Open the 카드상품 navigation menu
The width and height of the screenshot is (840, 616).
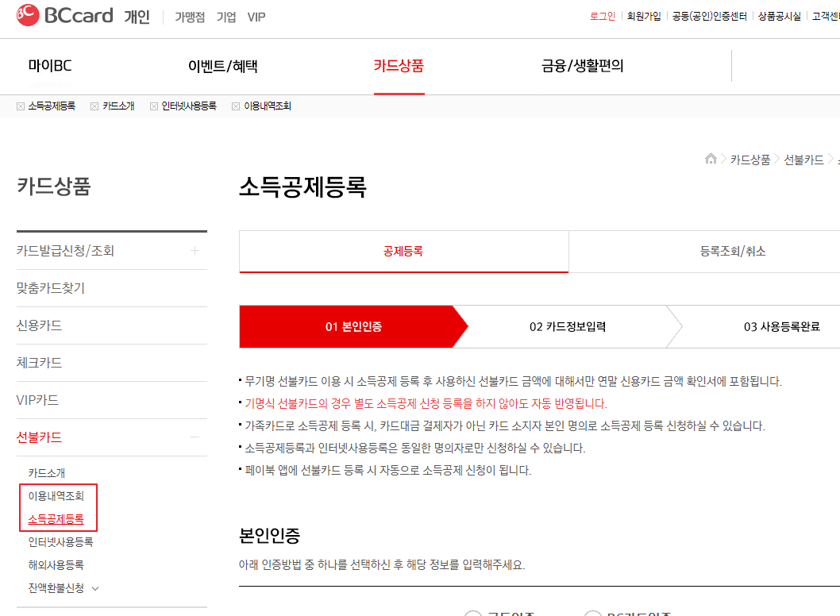click(399, 67)
